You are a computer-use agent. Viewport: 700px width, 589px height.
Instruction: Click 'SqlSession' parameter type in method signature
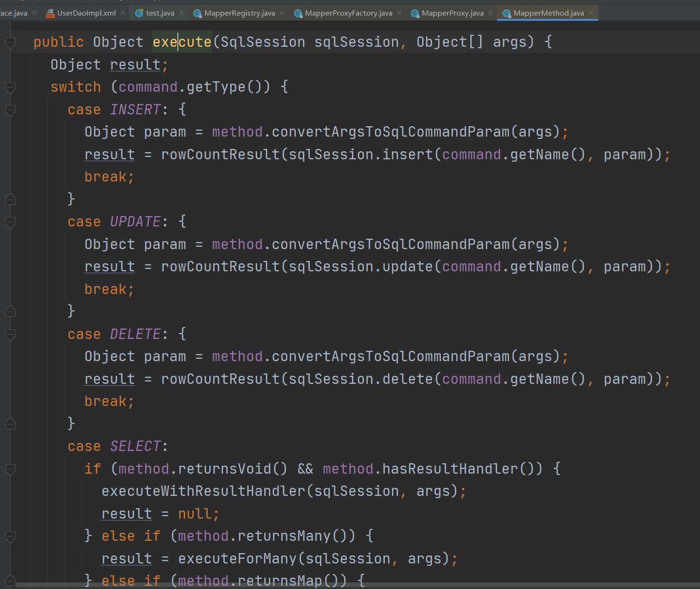pyautogui.click(x=263, y=42)
